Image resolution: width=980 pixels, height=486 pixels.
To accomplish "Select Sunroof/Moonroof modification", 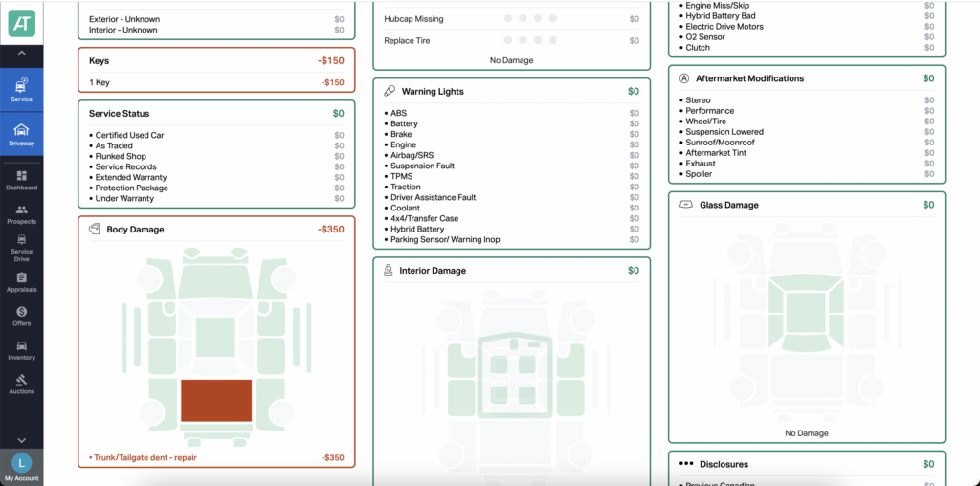I will (x=806, y=143).
